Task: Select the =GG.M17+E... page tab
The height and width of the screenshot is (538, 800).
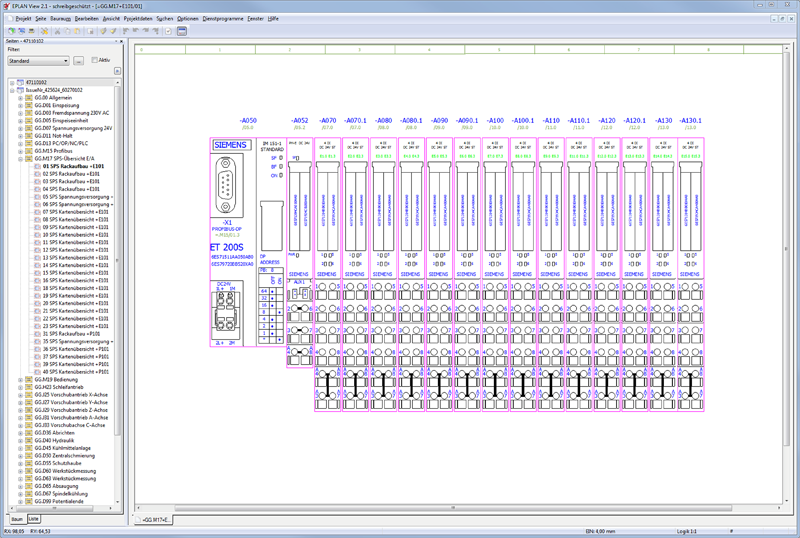Action: (x=155, y=520)
